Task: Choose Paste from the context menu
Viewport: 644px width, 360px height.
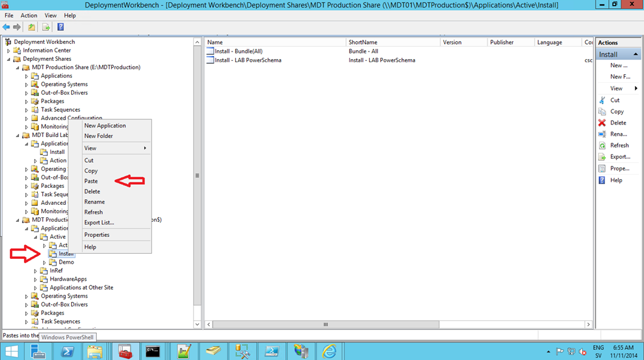Action: (x=91, y=181)
